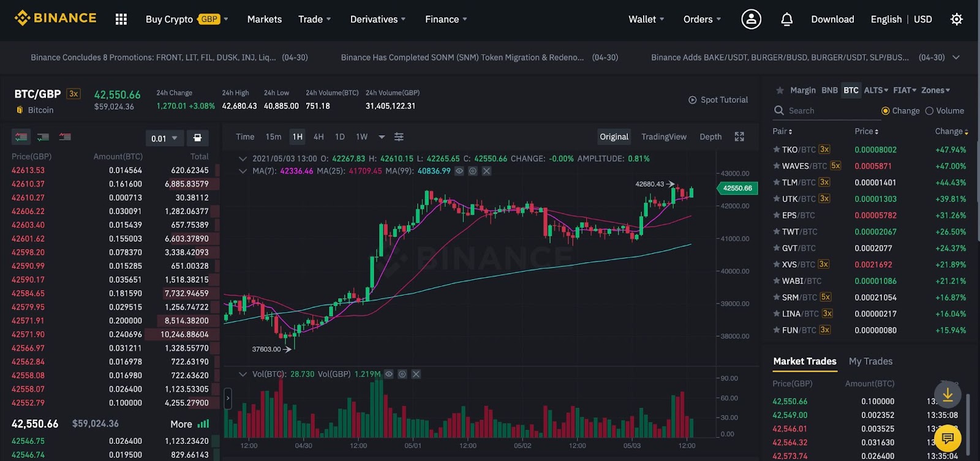This screenshot has height=461, width=980.
Task: Favorite the EPS/BTC pair star
Action: [x=777, y=216]
